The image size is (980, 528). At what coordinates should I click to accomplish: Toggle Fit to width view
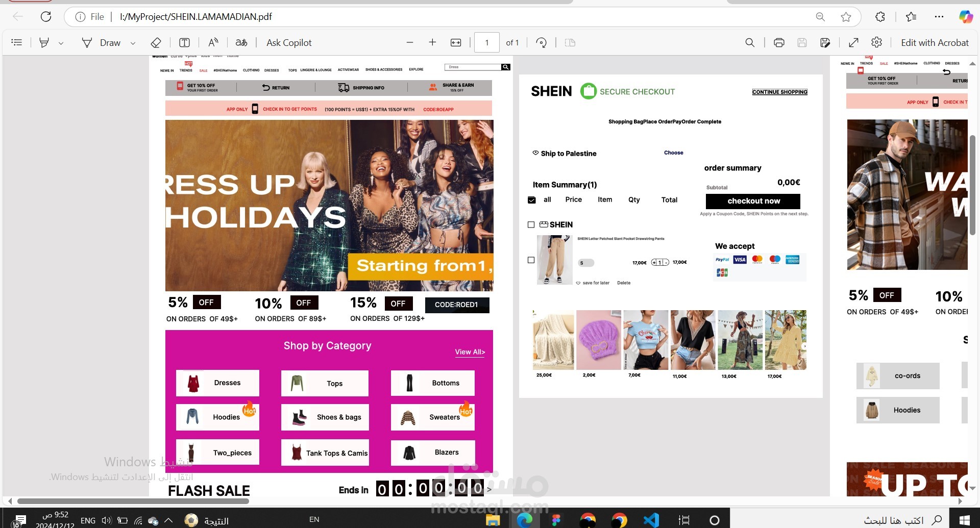click(456, 43)
